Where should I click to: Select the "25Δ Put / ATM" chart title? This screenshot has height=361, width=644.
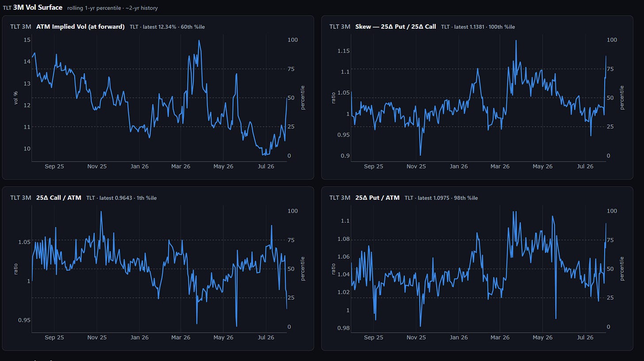[377, 198]
